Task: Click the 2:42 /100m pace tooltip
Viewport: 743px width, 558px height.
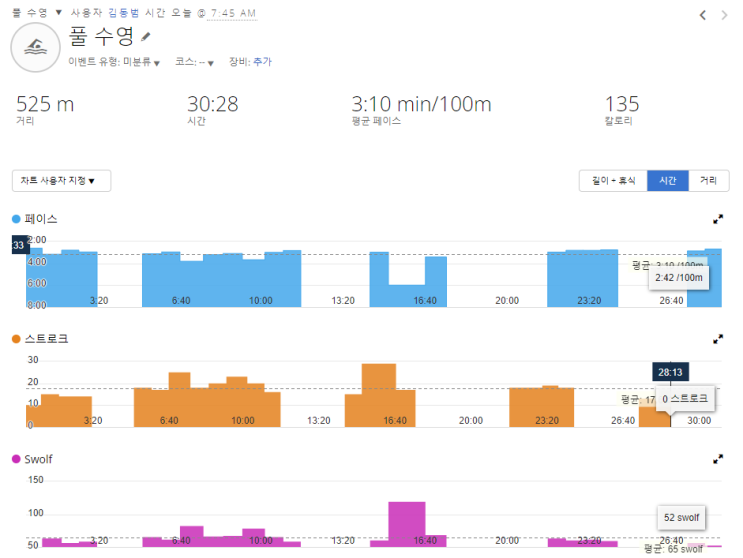Action: (679, 278)
